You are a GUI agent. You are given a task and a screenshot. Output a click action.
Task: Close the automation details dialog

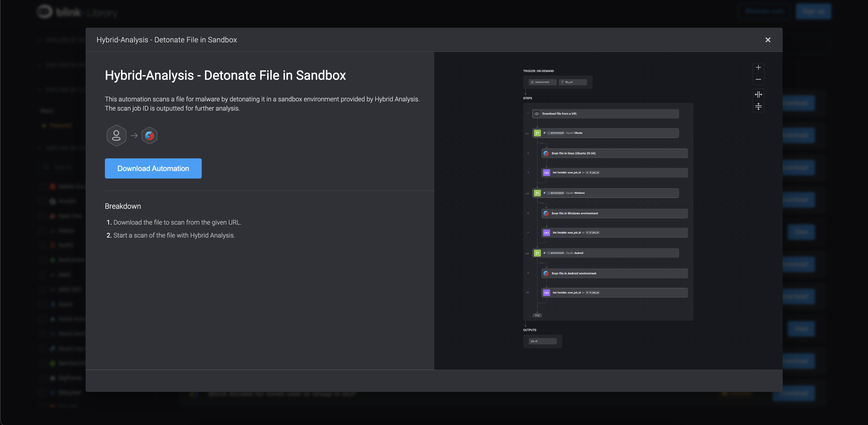click(768, 40)
